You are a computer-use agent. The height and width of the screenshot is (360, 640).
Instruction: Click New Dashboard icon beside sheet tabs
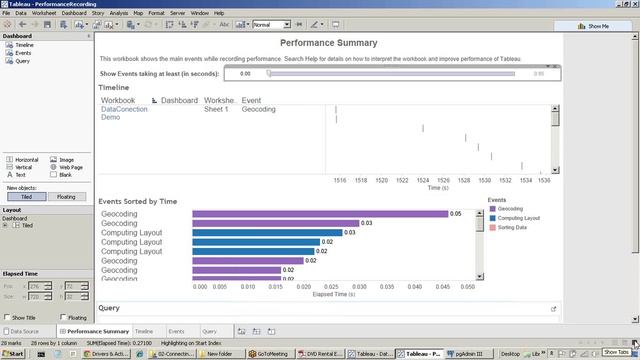click(256, 331)
